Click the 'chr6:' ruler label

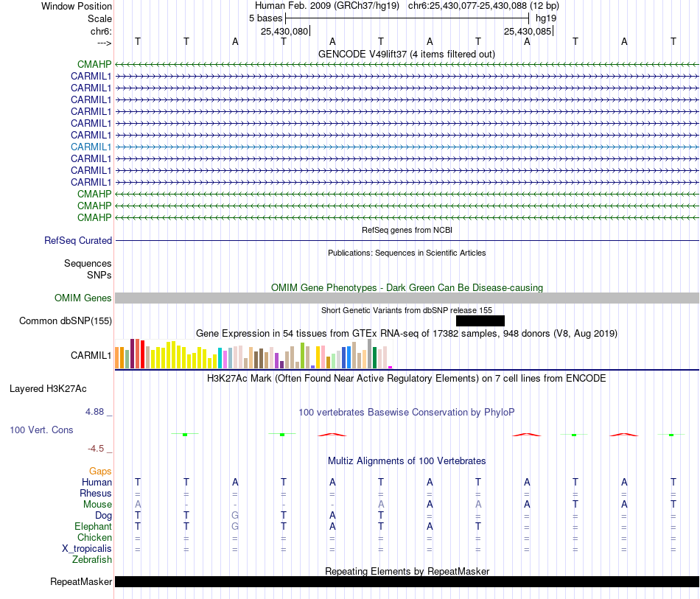(x=101, y=31)
